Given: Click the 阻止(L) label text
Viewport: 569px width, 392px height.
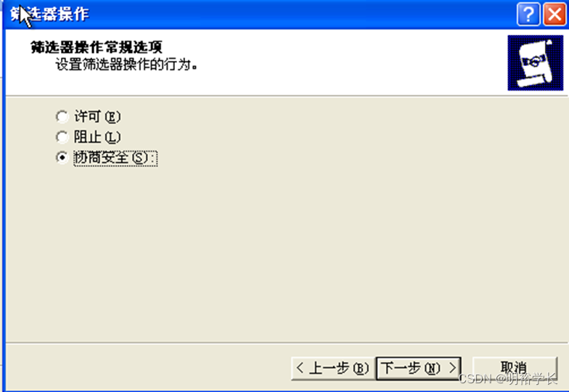Looking at the screenshot, I should point(97,136).
